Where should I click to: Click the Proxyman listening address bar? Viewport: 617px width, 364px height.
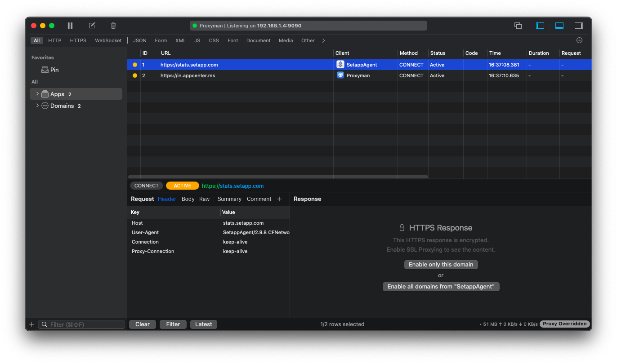coord(308,26)
